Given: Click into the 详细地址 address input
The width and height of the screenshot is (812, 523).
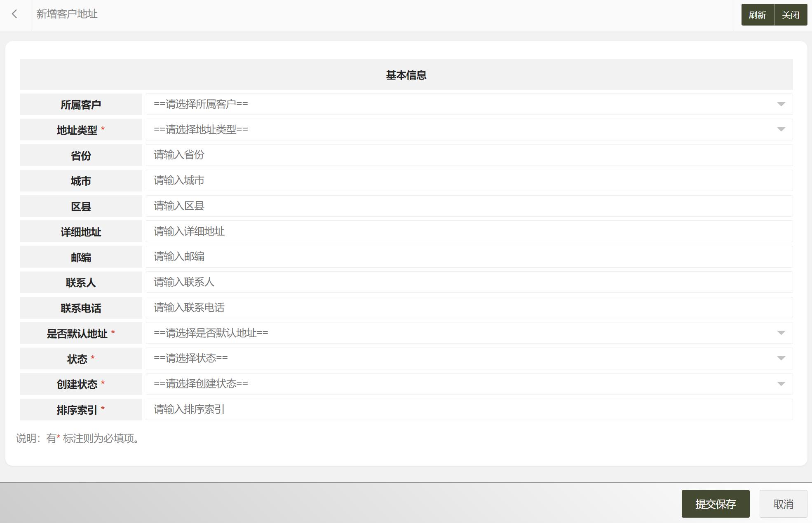Looking at the screenshot, I should 371,231.
